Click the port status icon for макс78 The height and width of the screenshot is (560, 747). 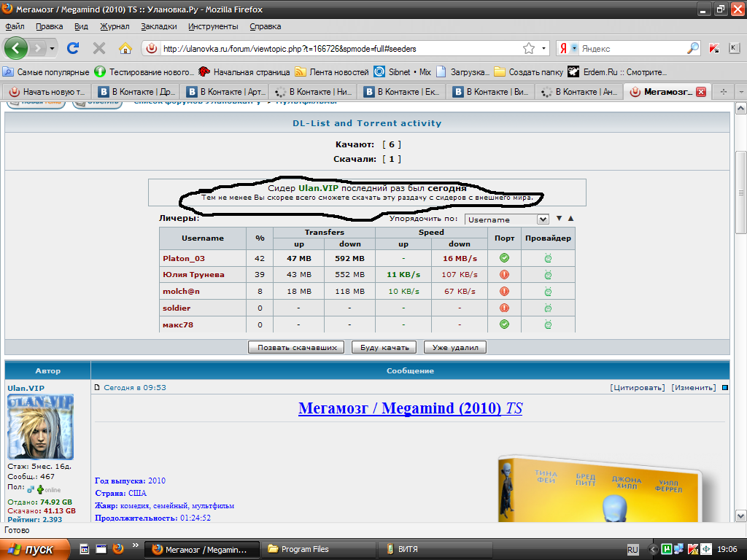504,324
